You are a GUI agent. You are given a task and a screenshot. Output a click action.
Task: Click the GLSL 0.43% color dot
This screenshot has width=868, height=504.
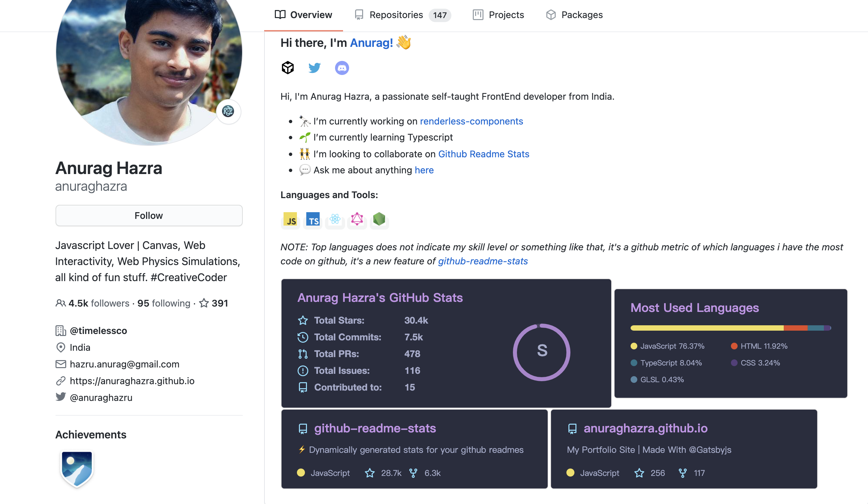pyautogui.click(x=634, y=380)
